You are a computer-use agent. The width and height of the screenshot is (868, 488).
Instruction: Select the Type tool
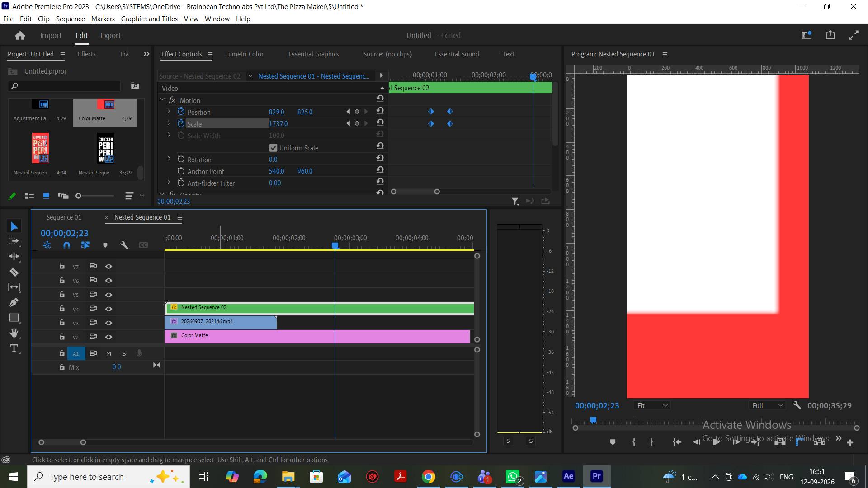click(14, 348)
